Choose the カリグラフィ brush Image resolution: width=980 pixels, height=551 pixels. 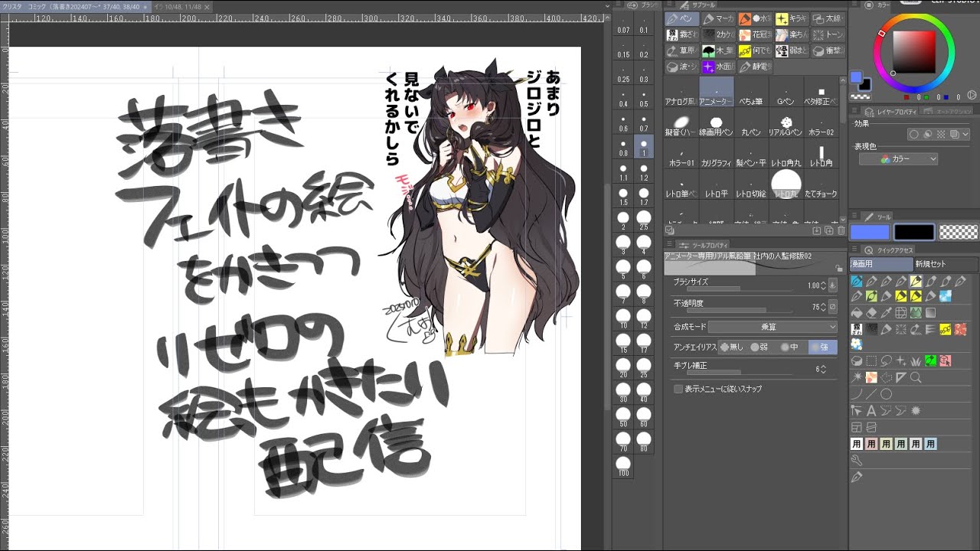pyautogui.click(x=717, y=154)
